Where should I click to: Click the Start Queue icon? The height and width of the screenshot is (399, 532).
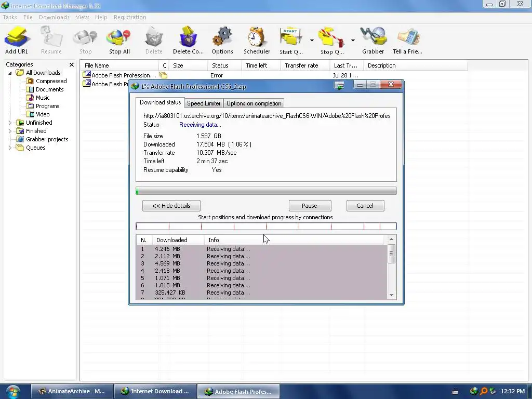click(x=291, y=41)
